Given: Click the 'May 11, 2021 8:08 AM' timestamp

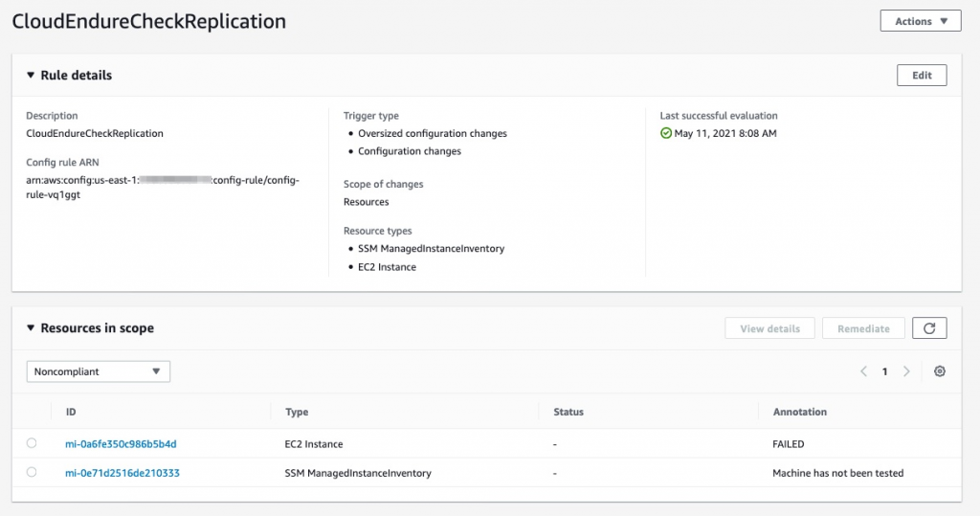Looking at the screenshot, I should (x=725, y=133).
